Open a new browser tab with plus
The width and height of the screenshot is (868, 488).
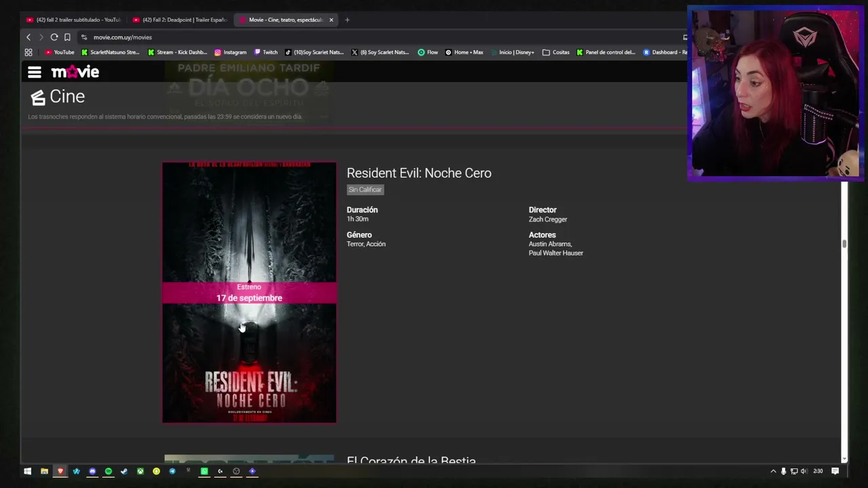(x=347, y=20)
